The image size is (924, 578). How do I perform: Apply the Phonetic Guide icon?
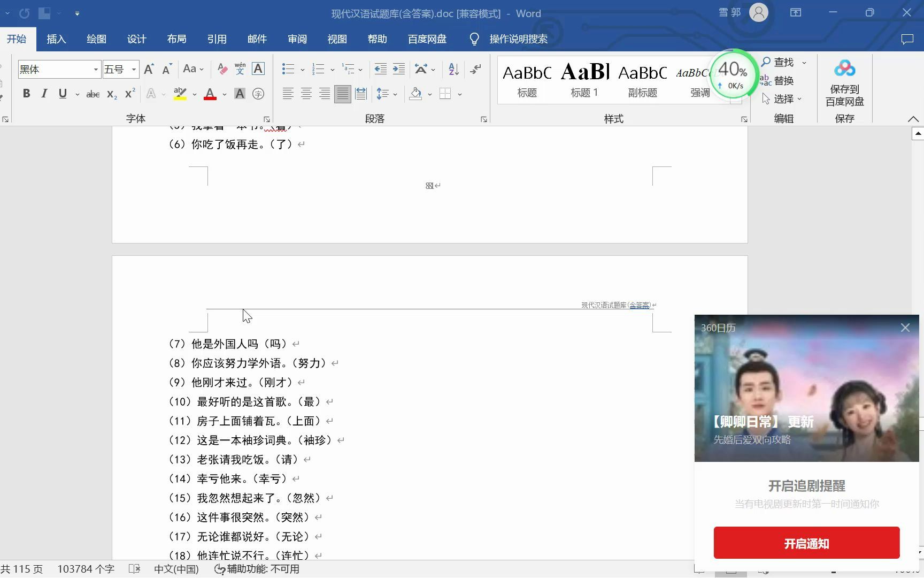240,69
